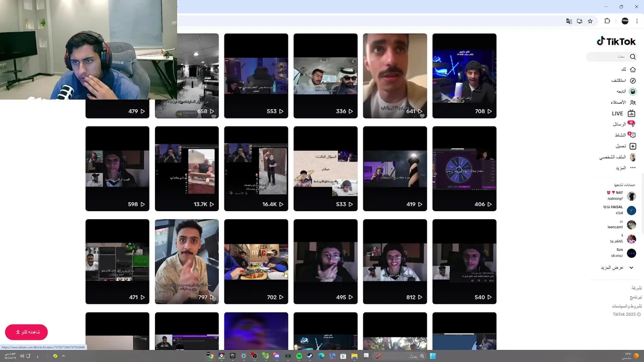The width and height of the screenshot is (644, 362).
Task: Open the For You home icon (لك)
Action: coord(632,69)
